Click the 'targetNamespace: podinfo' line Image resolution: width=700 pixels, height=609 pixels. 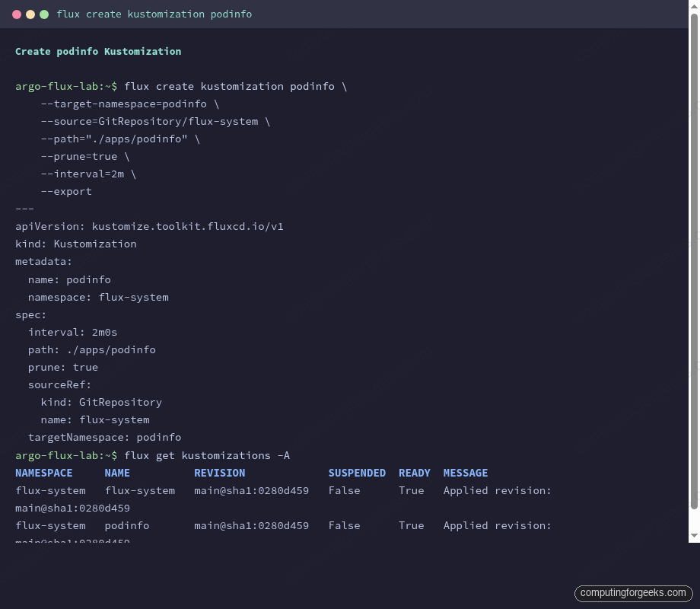(x=104, y=438)
